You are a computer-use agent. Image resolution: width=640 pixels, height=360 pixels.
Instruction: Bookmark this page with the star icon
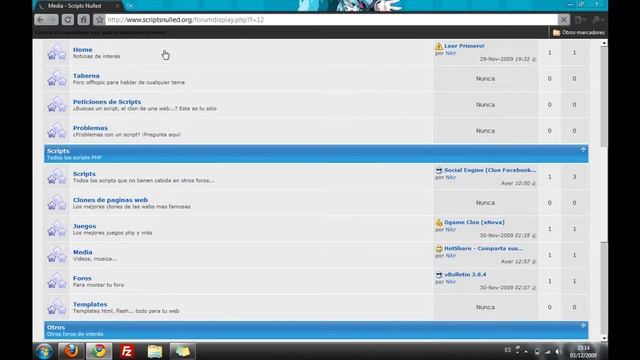pyautogui.click(x=99, y=20)
